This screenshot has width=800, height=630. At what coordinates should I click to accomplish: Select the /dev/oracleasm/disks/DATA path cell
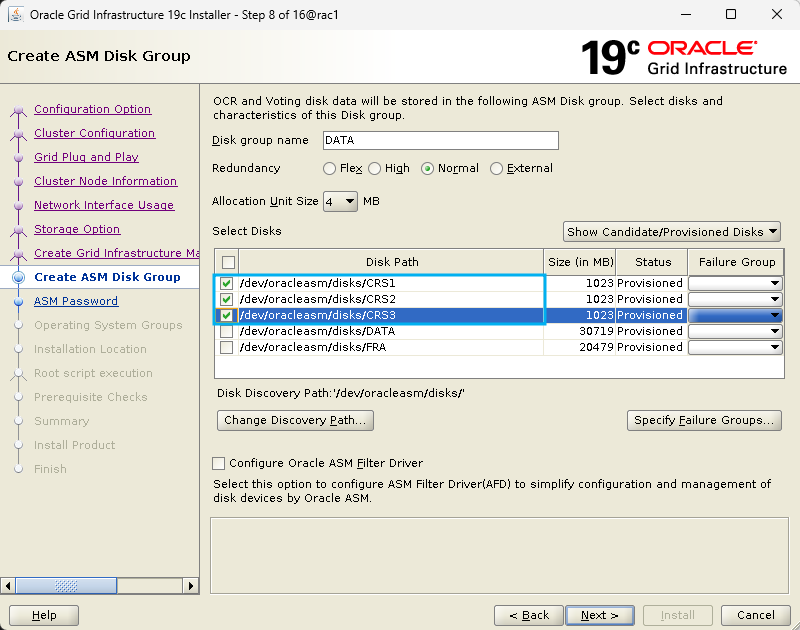coord(391,331)
